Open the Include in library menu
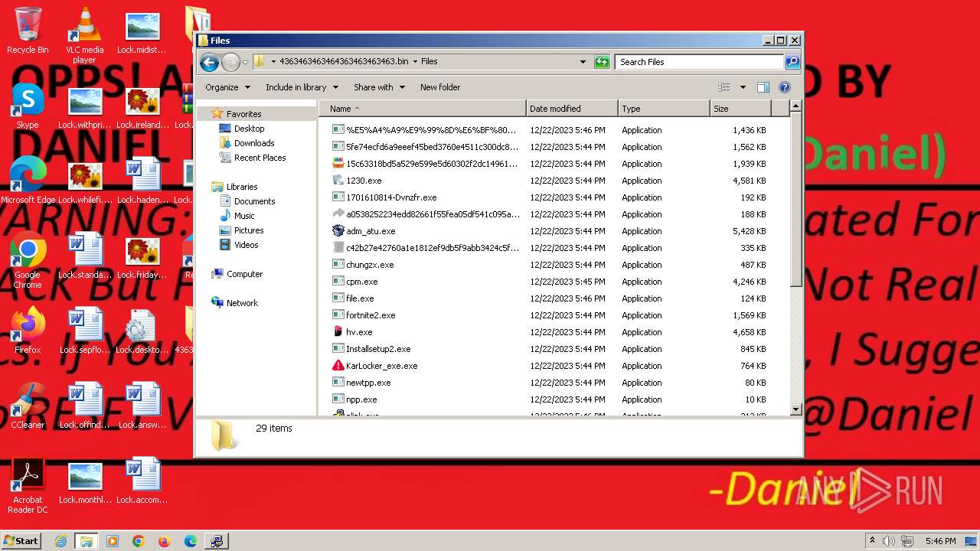This screenshot has width=980, height=551. click(x=302, y=87)
